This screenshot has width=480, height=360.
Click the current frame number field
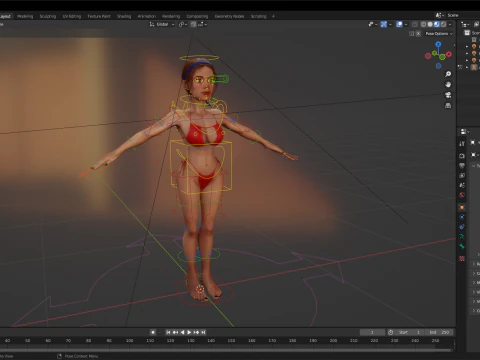pyautogui.click(x=372, y=332)
